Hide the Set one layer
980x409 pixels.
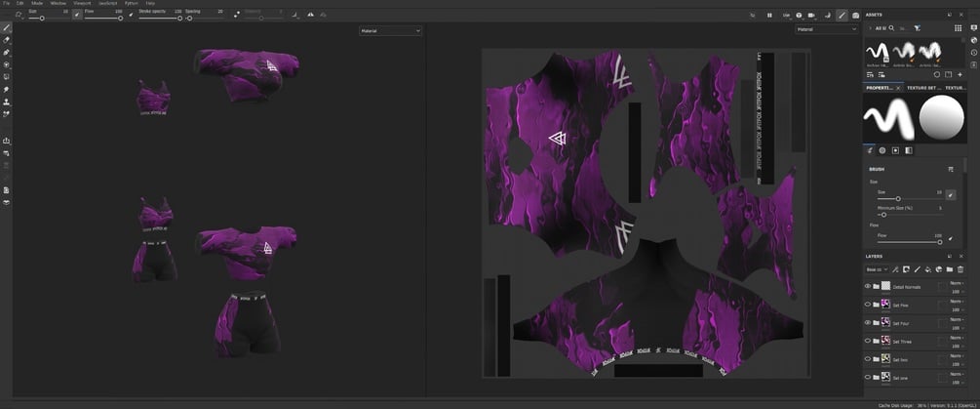tap(868, 377)
